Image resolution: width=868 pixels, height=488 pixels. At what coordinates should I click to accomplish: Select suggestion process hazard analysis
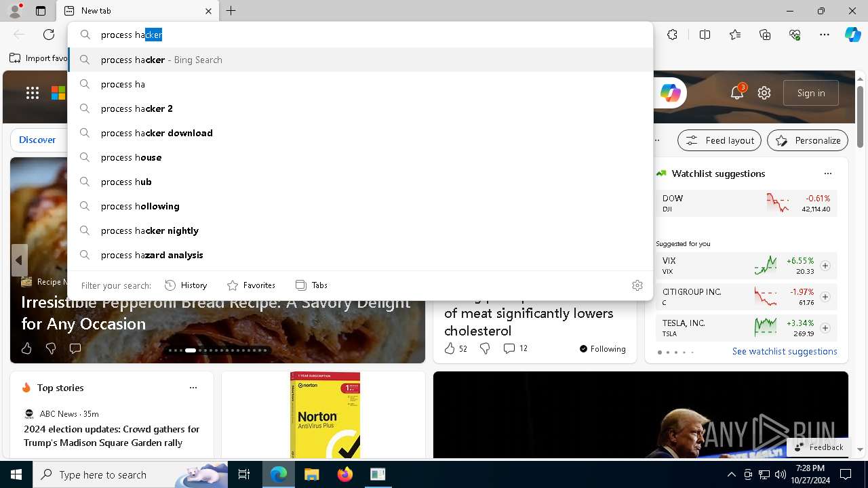pos(361,255)
